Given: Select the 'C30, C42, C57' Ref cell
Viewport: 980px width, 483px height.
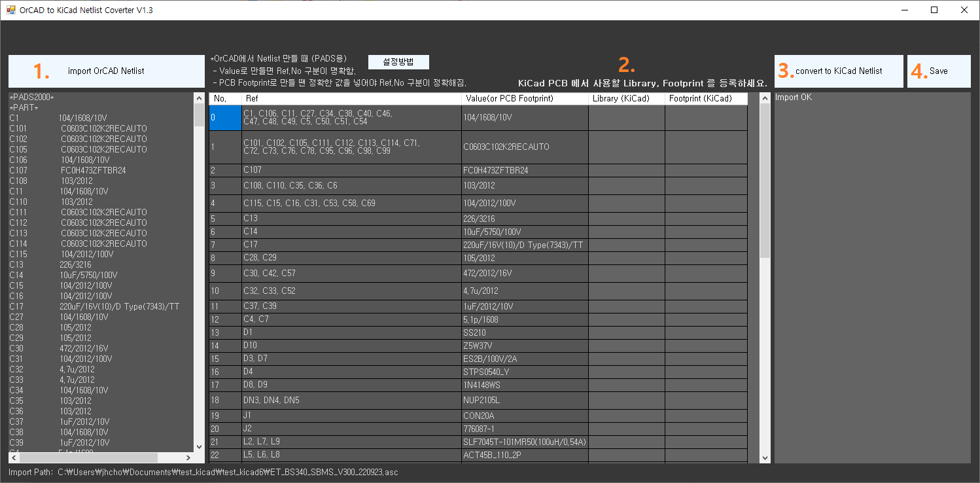Looking at the screenshot, I should (x=351, y=273).
